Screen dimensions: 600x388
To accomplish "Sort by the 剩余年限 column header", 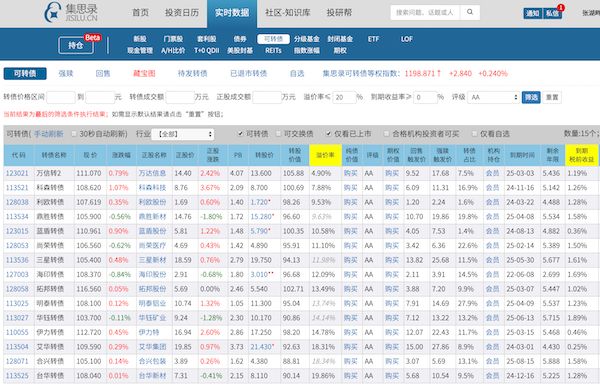I will pyautogui.click(x=552, y=155).
